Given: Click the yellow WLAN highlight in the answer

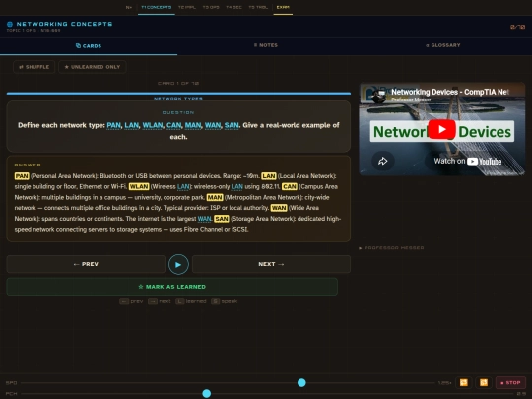Looking at the screenshot, I should (x=139, y=186).
